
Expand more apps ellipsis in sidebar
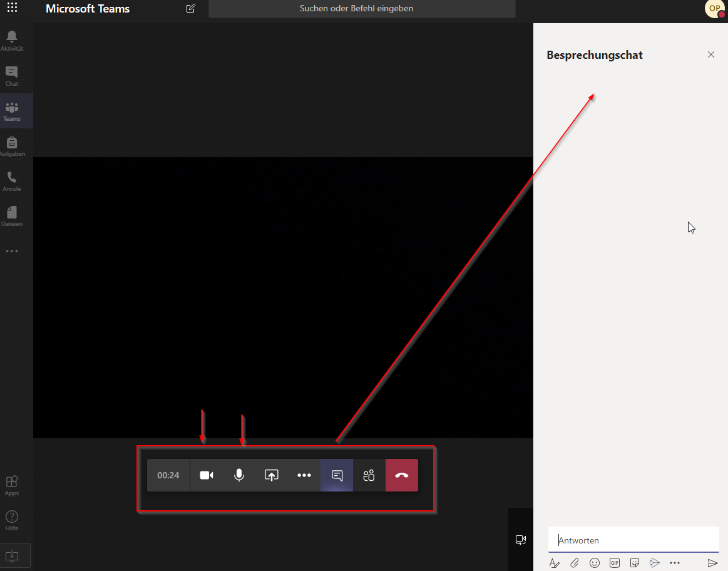(x=12, y=251)
